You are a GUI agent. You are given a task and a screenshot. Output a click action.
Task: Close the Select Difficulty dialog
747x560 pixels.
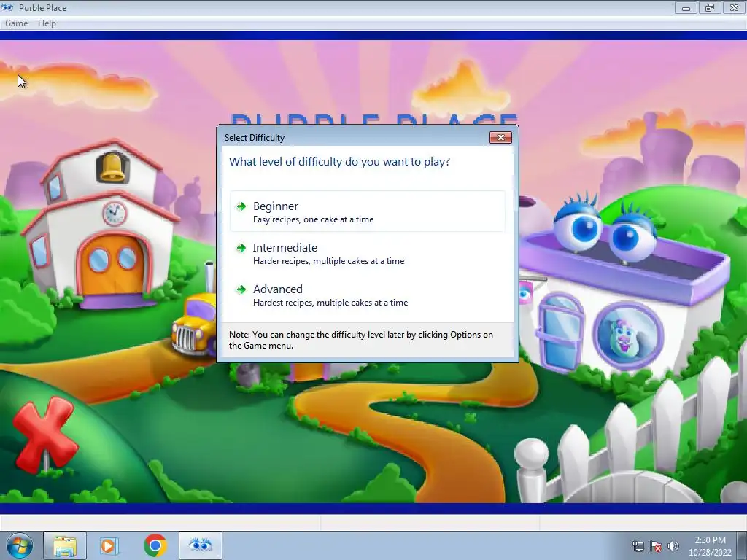[500, 137]
